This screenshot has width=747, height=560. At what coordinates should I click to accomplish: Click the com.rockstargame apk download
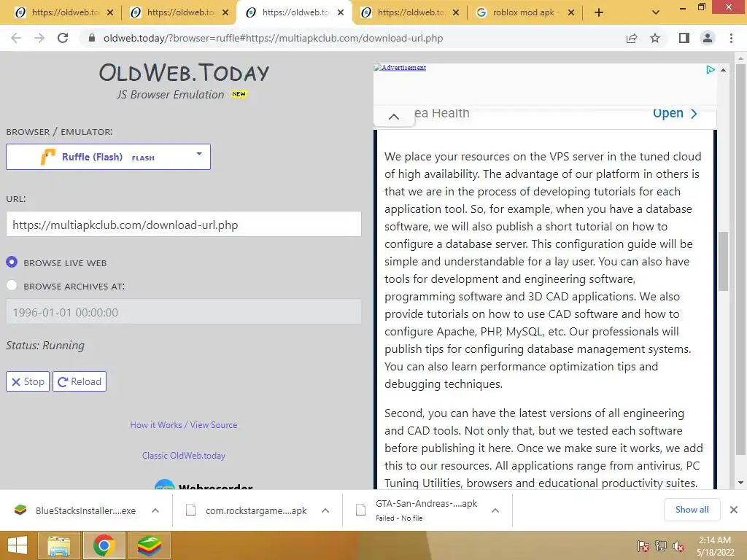[247, 510]
